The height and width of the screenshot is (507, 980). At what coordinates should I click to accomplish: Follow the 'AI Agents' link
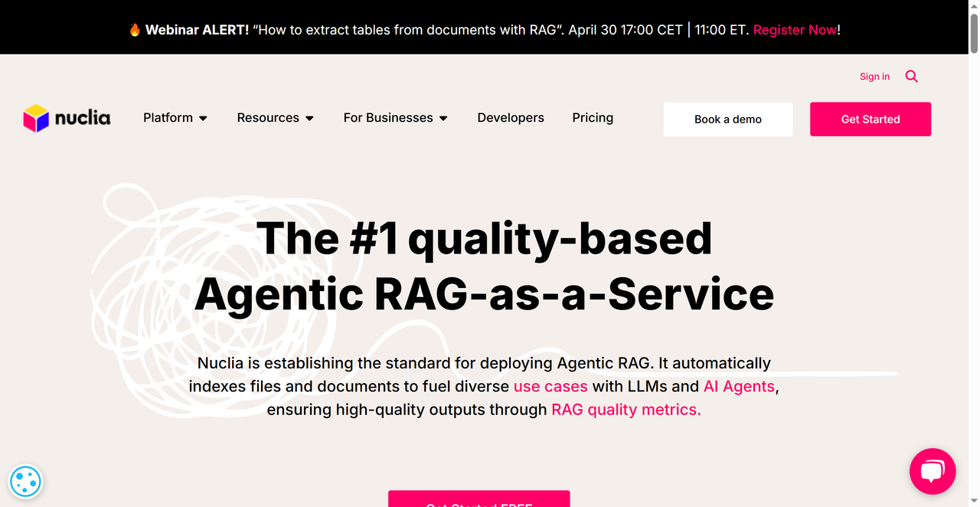coord(739,387)
